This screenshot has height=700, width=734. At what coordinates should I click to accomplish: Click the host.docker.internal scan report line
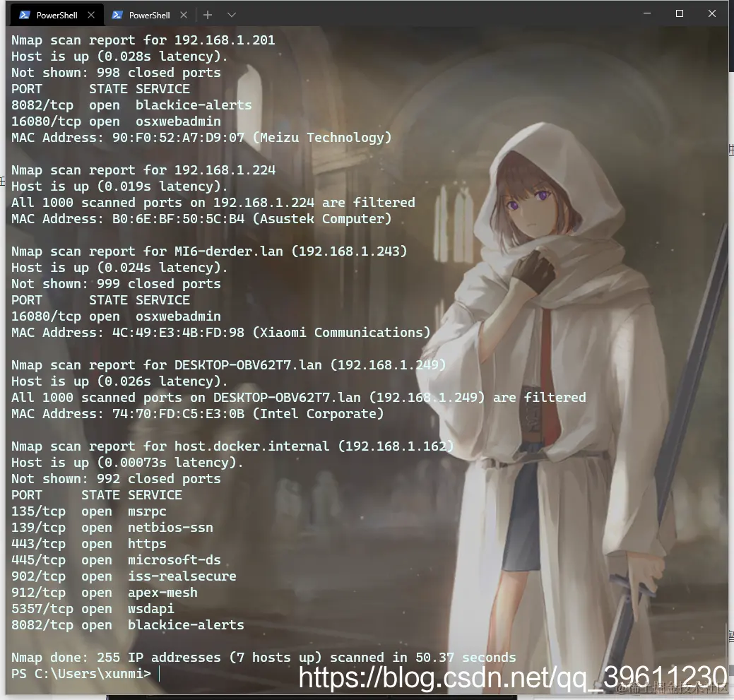[x=232, y=446]
